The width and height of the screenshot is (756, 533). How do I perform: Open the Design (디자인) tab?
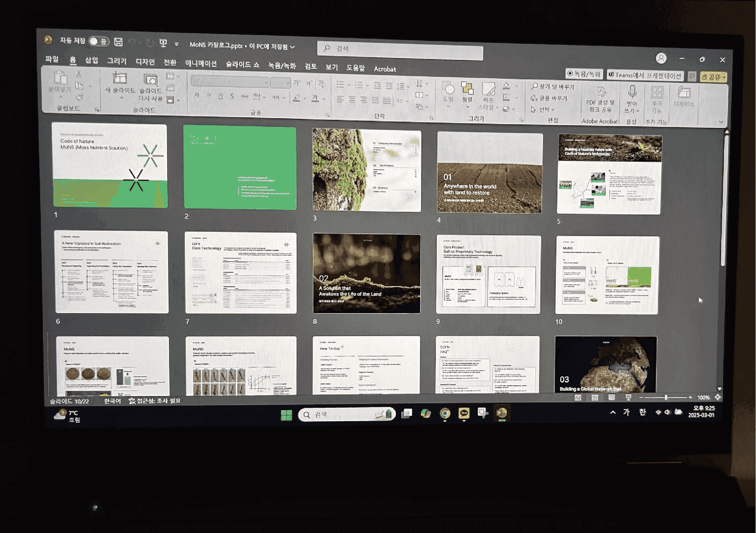pos(145,62)
